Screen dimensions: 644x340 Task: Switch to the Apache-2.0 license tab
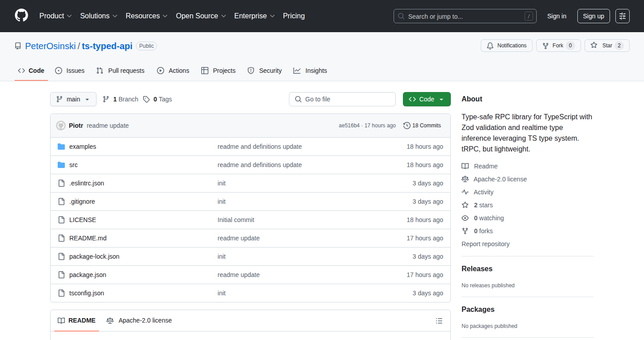tap(139, 320)
